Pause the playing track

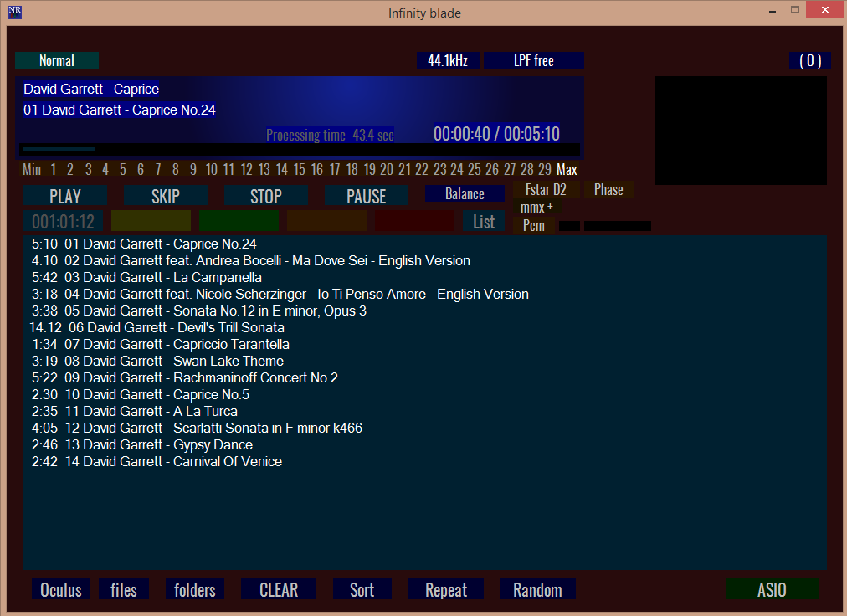pyautogui.click(x=367, y=196)
